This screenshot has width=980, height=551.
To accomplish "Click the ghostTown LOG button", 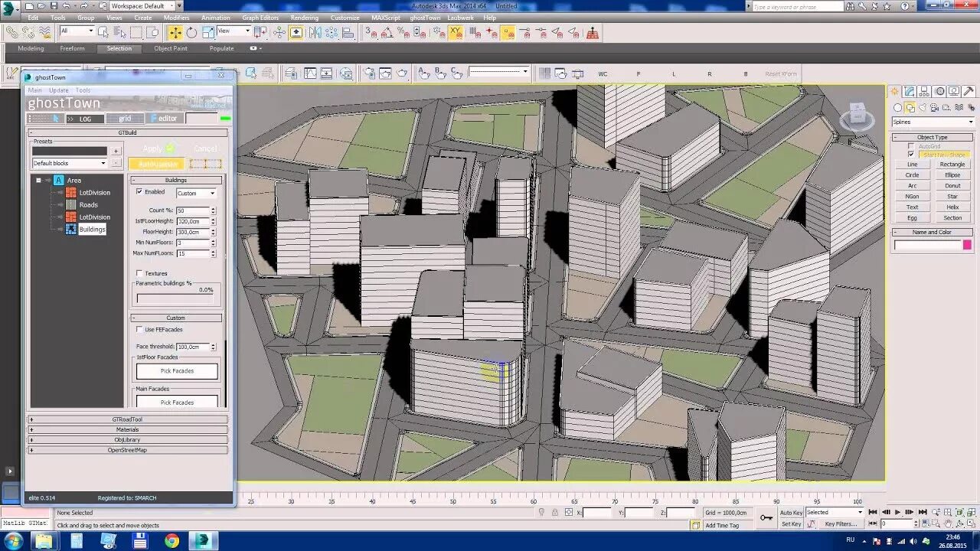I will click(x=84, y=119).
